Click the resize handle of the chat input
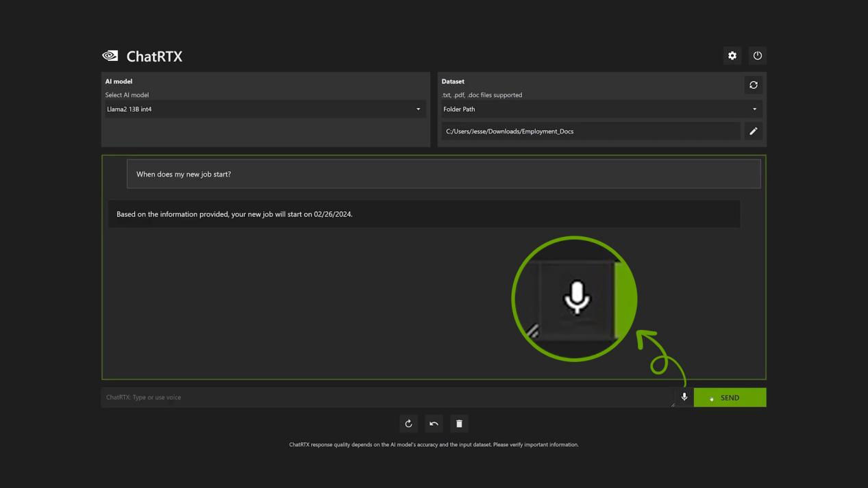 673,404
